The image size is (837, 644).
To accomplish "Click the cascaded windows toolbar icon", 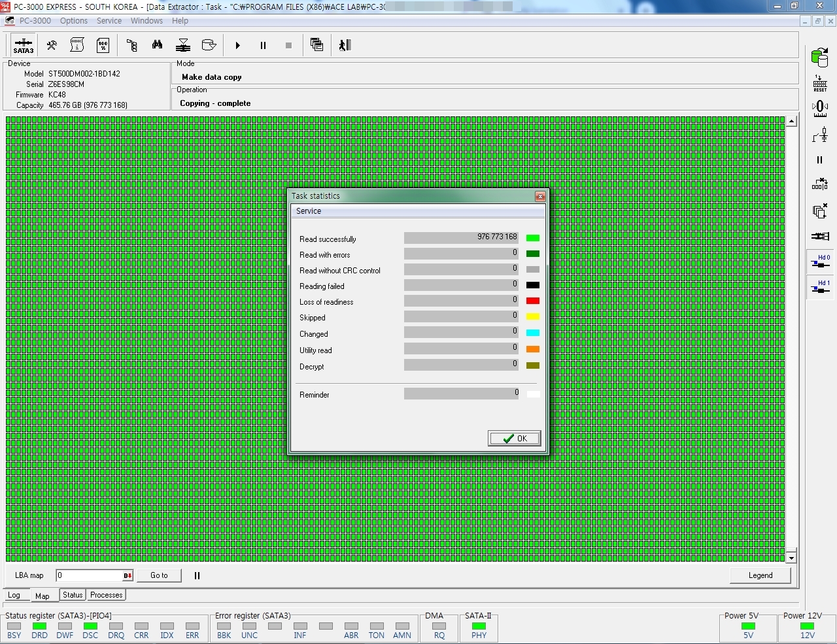I will pos(317,45).
